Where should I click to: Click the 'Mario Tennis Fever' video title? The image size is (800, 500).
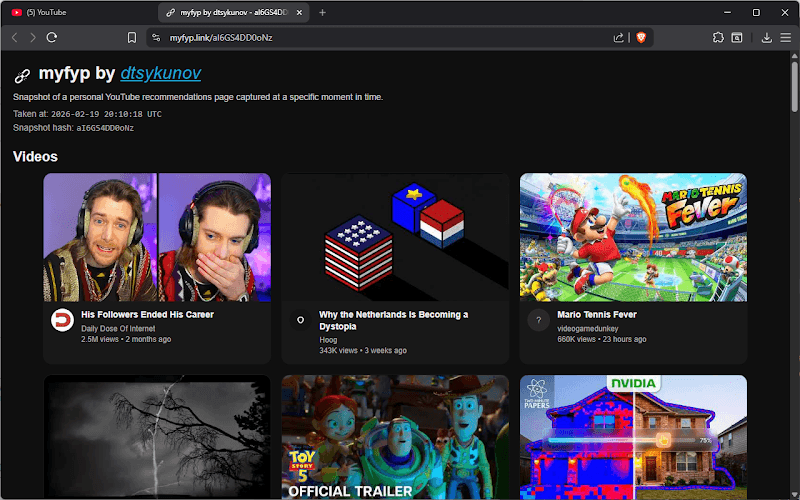coord(597,315)
